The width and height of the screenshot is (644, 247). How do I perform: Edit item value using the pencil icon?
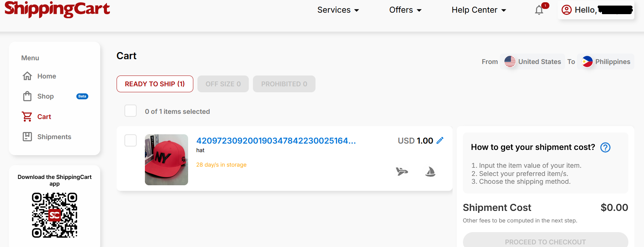click(440, 141)
